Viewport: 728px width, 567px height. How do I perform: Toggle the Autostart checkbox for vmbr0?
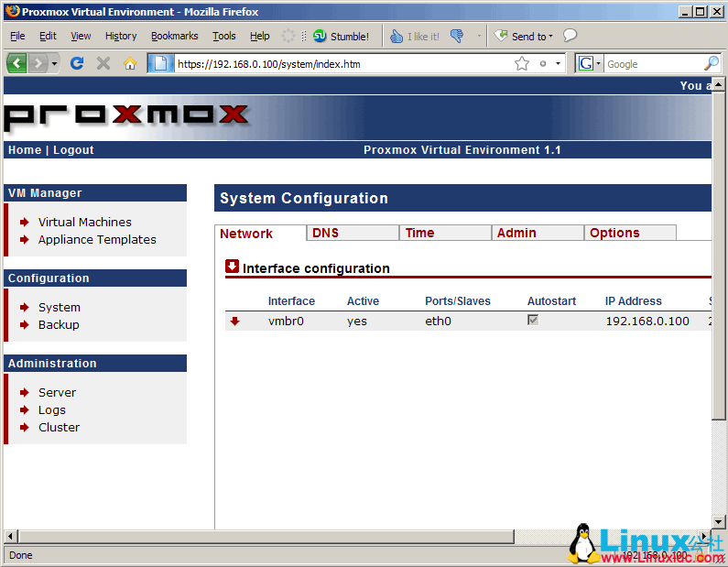click(533, 320)
